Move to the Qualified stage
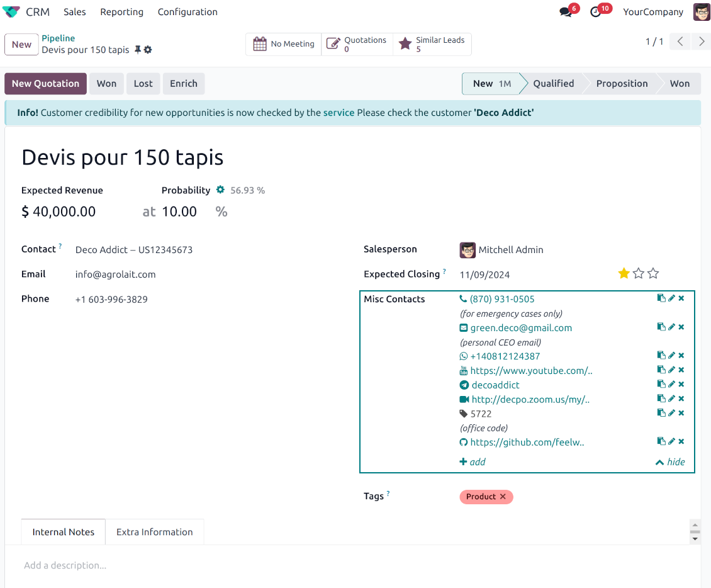 coord(553,84)
